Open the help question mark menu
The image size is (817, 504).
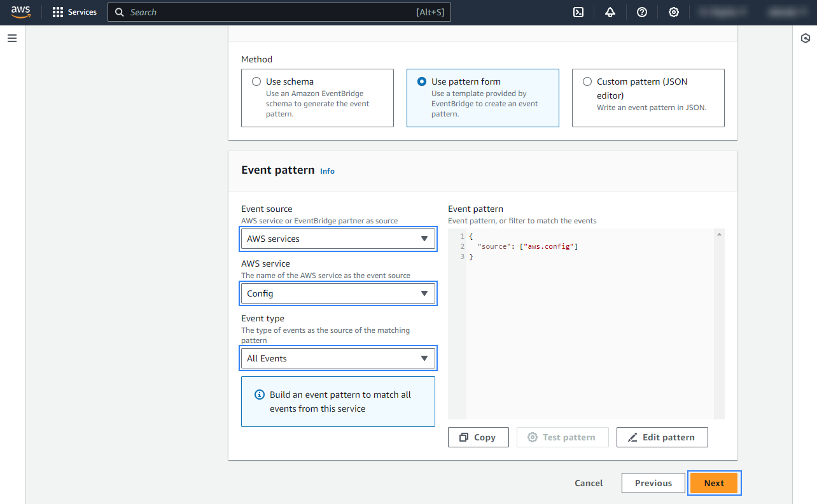pyautogui.click(x=642, y=12)
